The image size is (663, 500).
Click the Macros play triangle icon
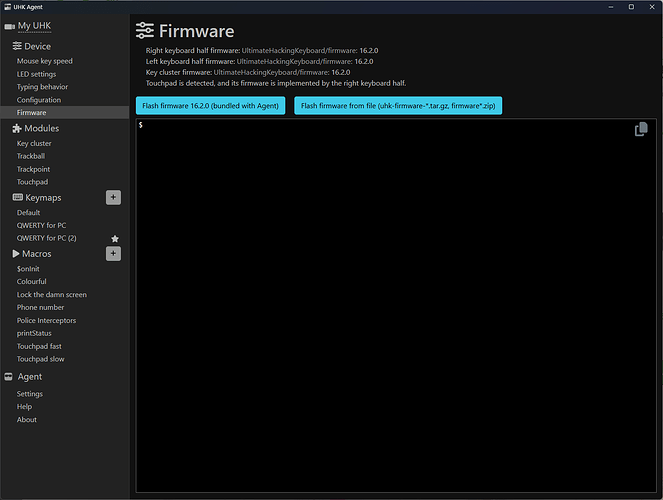click(16, 254)
